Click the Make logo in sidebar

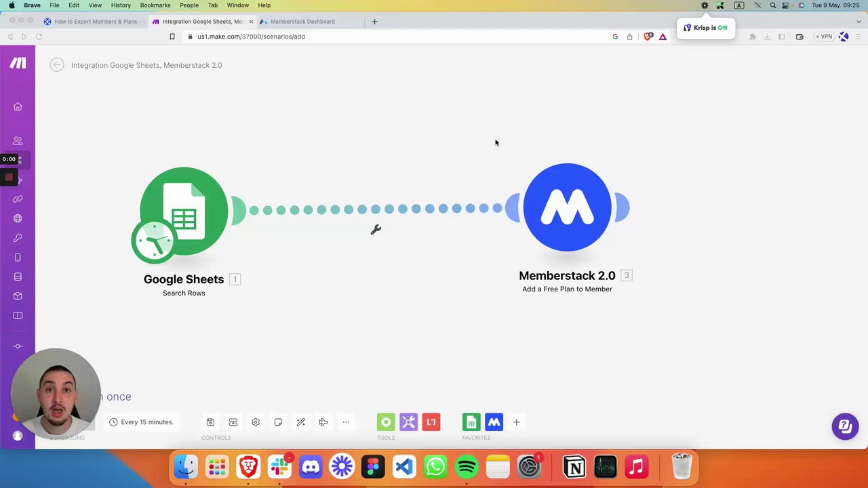point(18,63)
